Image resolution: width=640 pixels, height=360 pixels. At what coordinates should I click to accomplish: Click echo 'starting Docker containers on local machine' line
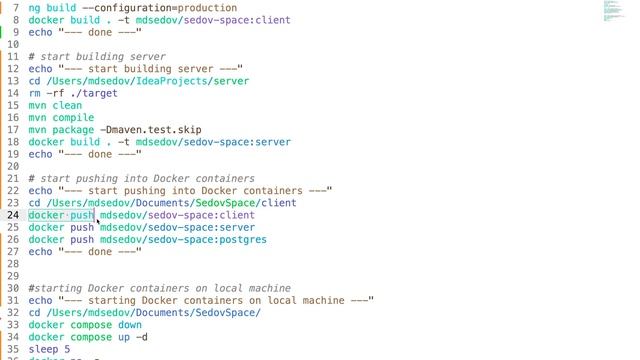201,300
